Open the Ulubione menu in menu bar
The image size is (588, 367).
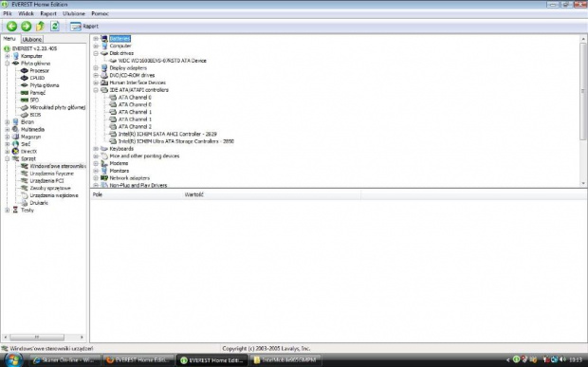pos(74,13)
